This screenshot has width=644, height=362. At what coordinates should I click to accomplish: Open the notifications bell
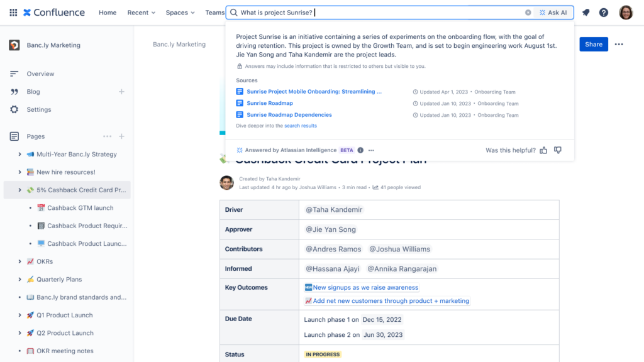point(586,12)
